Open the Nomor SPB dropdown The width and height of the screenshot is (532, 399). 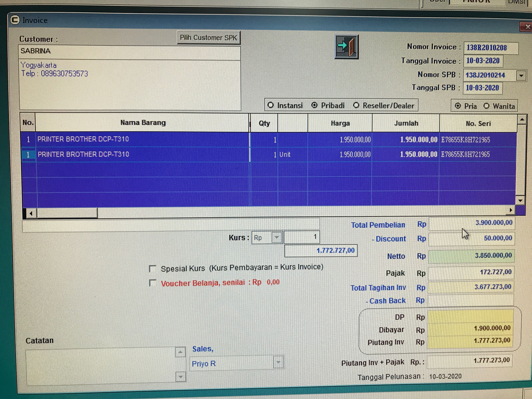pyautogui.click(x=521, y=75)
